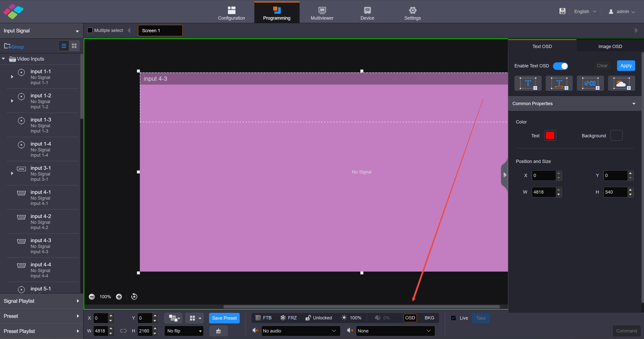Reset canvas view with refresh icon
644x339 pixels.
[x=134, y=297]
